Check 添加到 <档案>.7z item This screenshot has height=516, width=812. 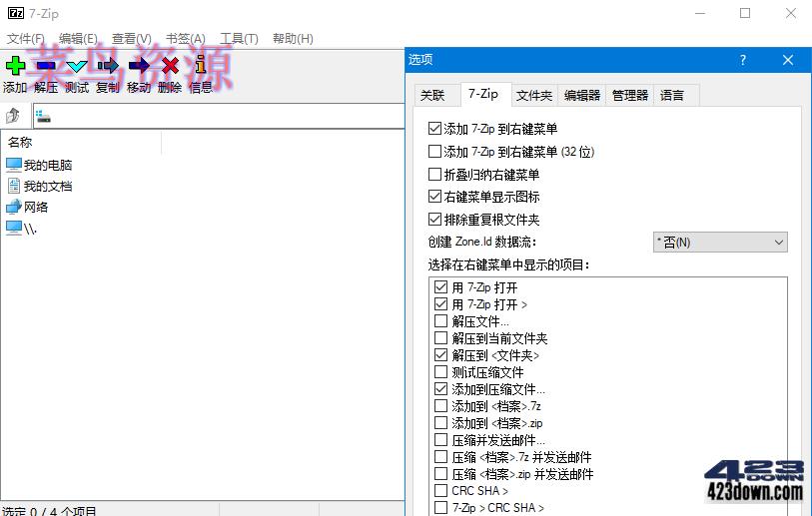click(x=440, y=406)
